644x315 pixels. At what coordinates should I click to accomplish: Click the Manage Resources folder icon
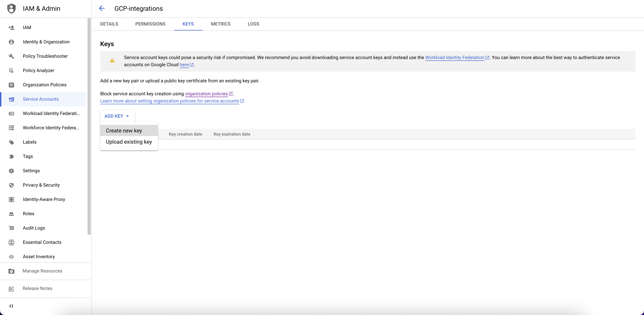[11, 271]
